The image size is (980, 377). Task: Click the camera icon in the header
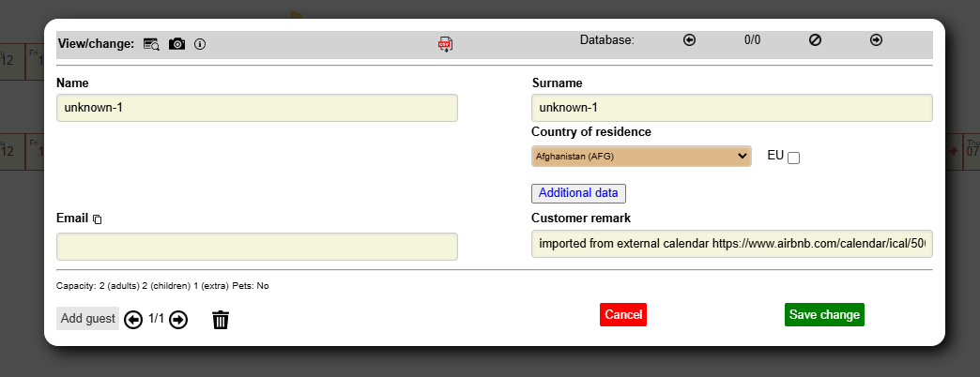176,44
